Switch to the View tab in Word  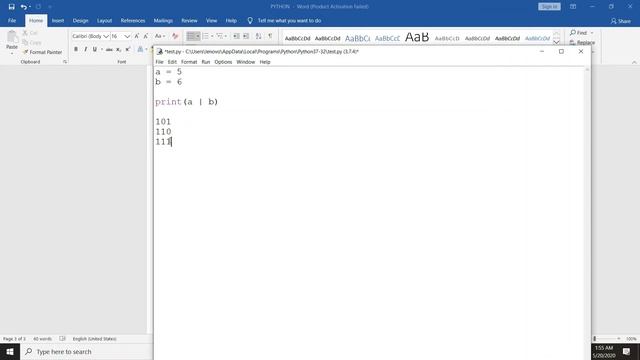[211, 20]
